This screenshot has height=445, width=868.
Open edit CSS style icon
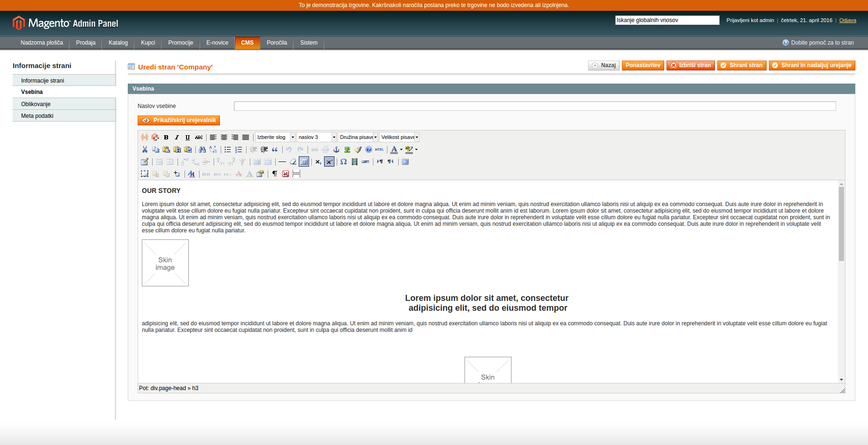(x=191, y=174)
